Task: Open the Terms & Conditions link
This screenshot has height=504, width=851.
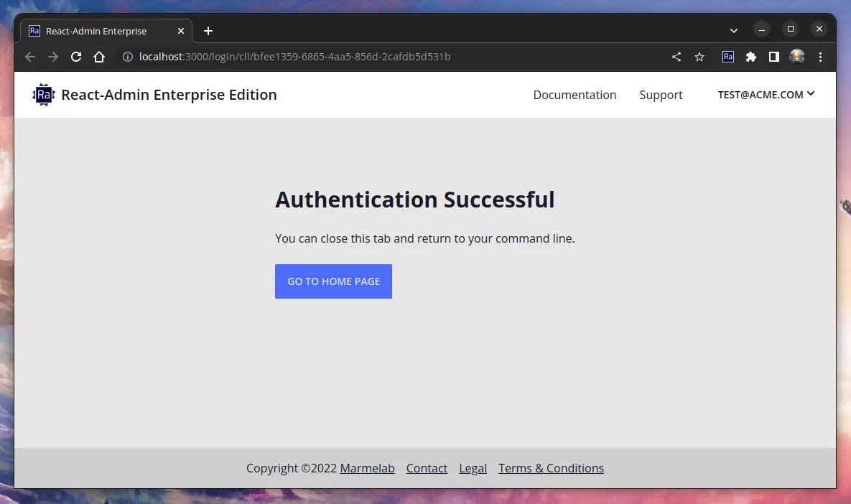Action: 551,468
